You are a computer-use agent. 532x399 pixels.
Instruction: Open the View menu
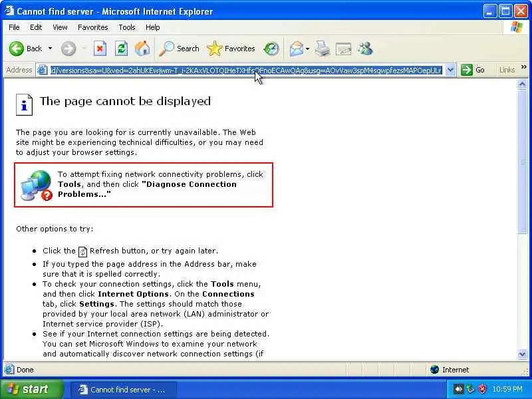pos(60,27)
